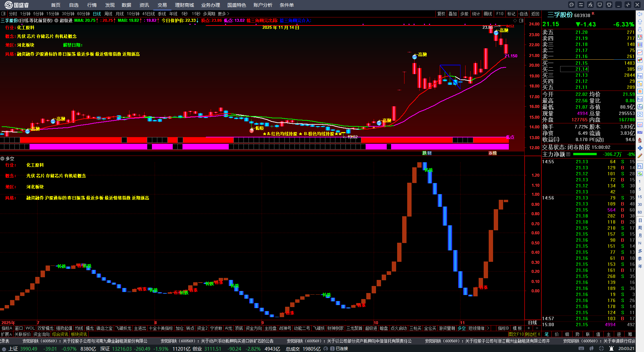Open the colored quote table icon in sidebar
The width and height of the screenshot is (644, 352).
(640, 45)
